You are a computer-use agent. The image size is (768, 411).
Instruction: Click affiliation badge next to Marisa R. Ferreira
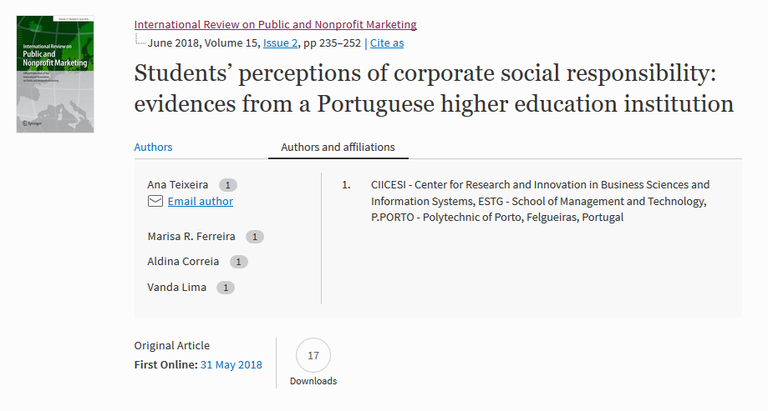[255, 237]
